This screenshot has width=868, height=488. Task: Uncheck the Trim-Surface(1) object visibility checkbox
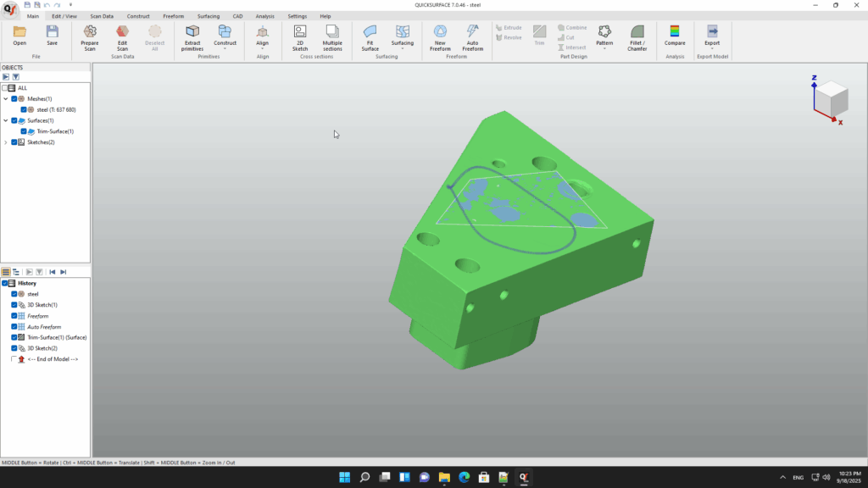[x=24, y=131]
